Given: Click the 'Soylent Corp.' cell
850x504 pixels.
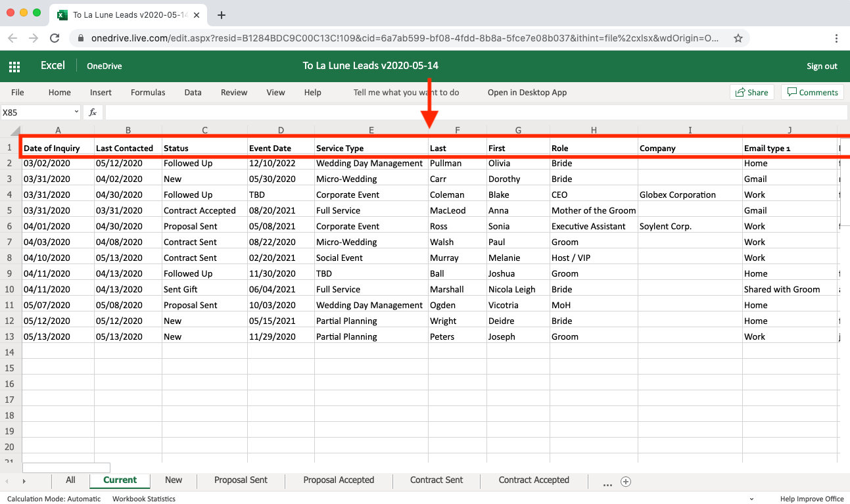Looking at the screenshot, I should 690,226.
